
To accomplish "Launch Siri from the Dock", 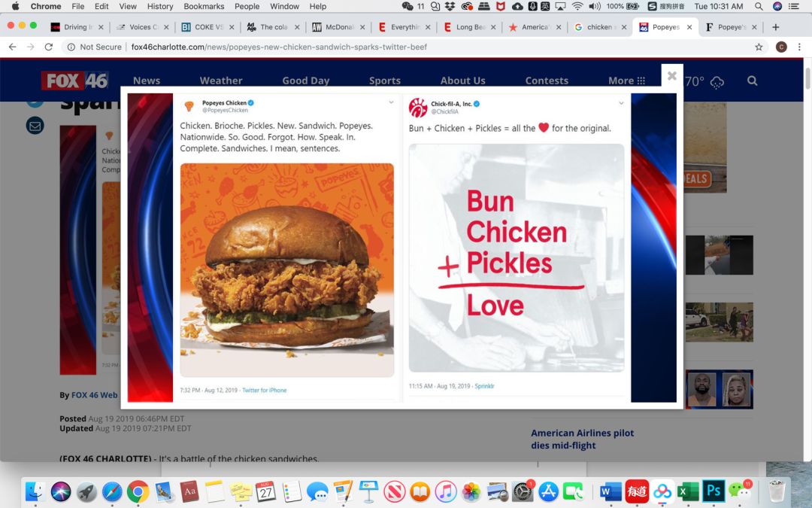I will tap(61, 491).
